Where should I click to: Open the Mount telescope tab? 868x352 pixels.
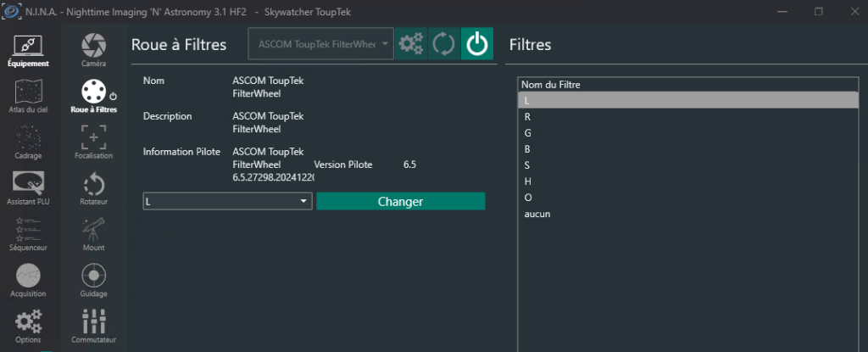coord(93,235)
